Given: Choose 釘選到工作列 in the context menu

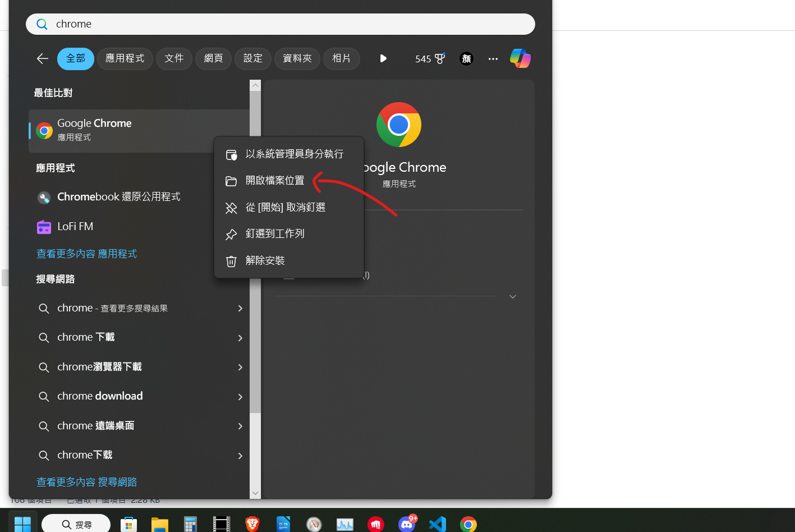Looking at the screenshot, I should click(x=289, y=234).
